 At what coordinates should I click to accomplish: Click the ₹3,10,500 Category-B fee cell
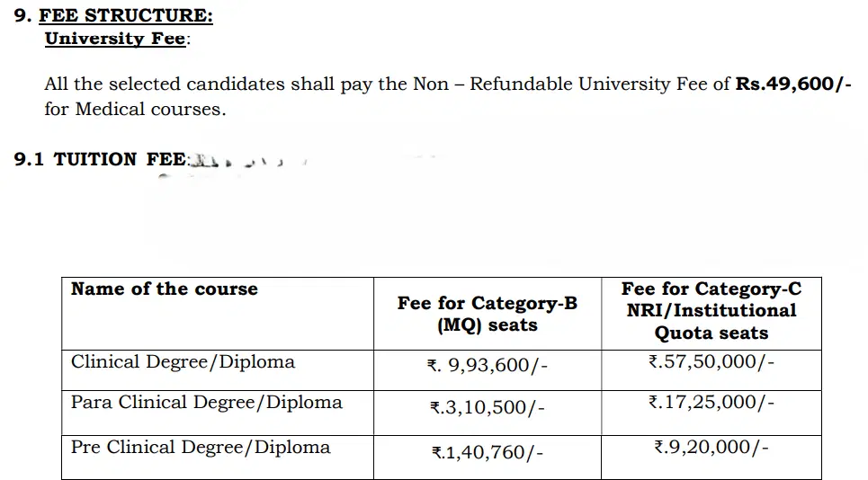pyautogui.click(x=487, y=408)
